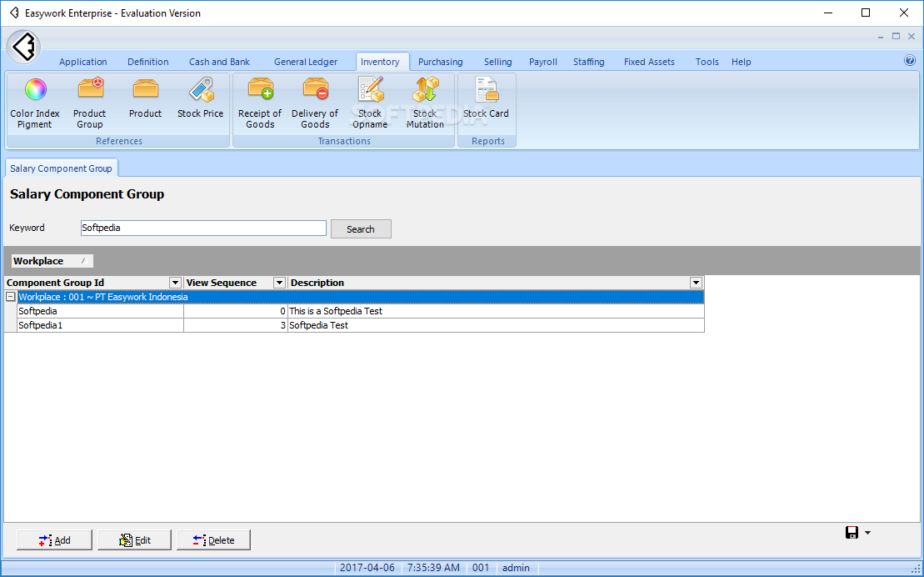Close the inner child window
This screenshot has width=924, height=577.
[x=911, y=37]
